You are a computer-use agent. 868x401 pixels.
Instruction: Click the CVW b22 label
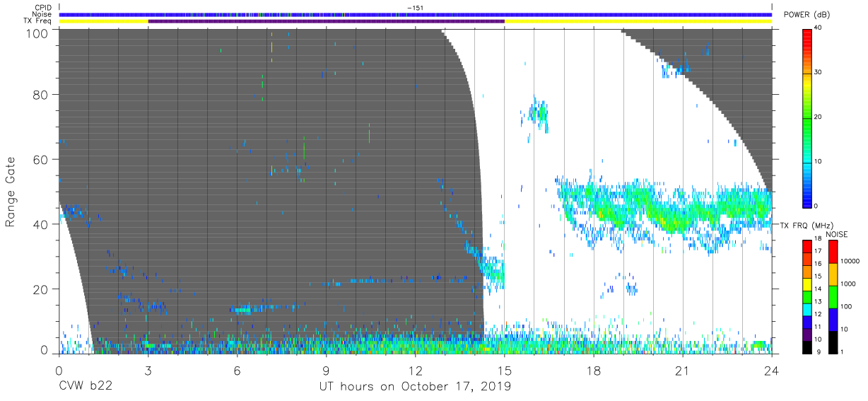(x=86, y=386)
